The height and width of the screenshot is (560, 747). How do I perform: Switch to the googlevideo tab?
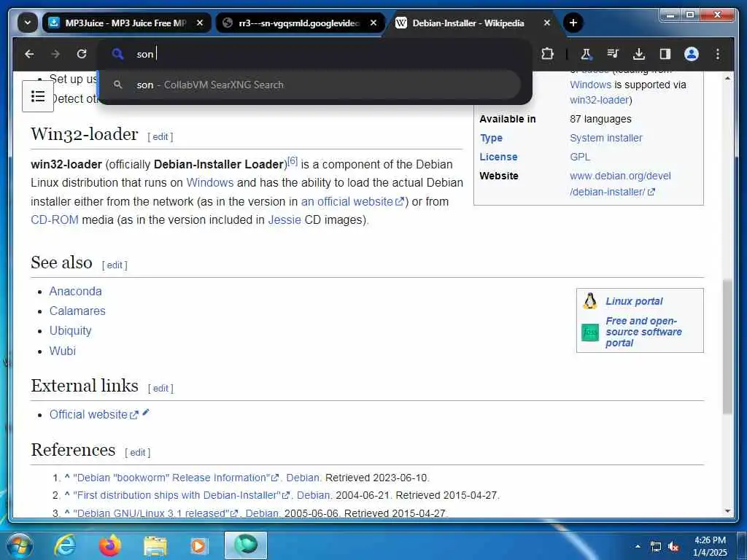[x=300, y=23]
